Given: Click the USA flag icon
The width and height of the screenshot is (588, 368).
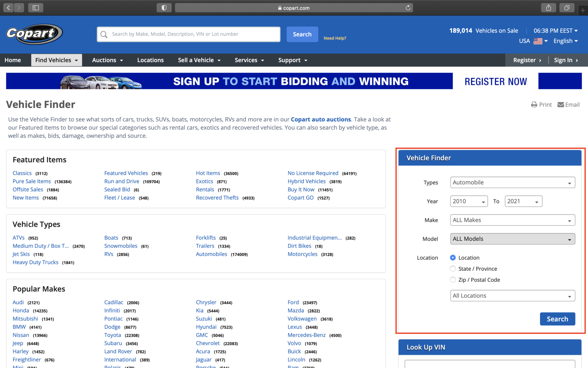Looking at the screenshot, I should (538, 41).
